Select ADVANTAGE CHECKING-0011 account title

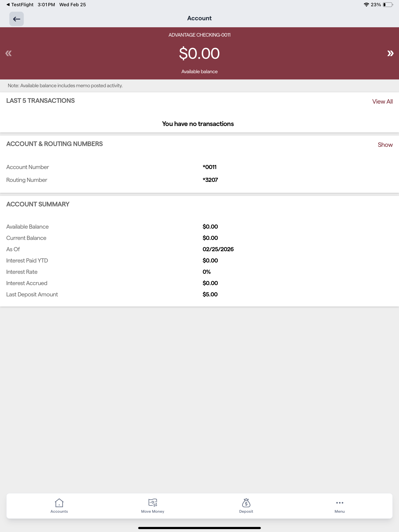pos(199,35)
